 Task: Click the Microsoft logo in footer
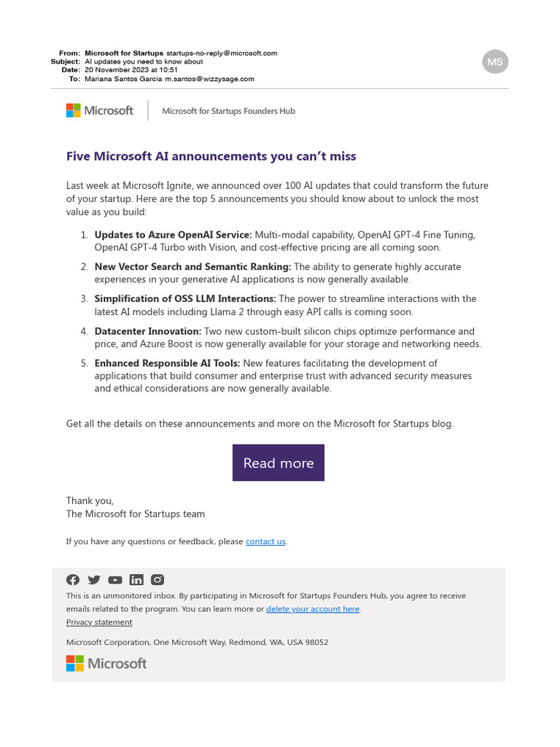106,663
